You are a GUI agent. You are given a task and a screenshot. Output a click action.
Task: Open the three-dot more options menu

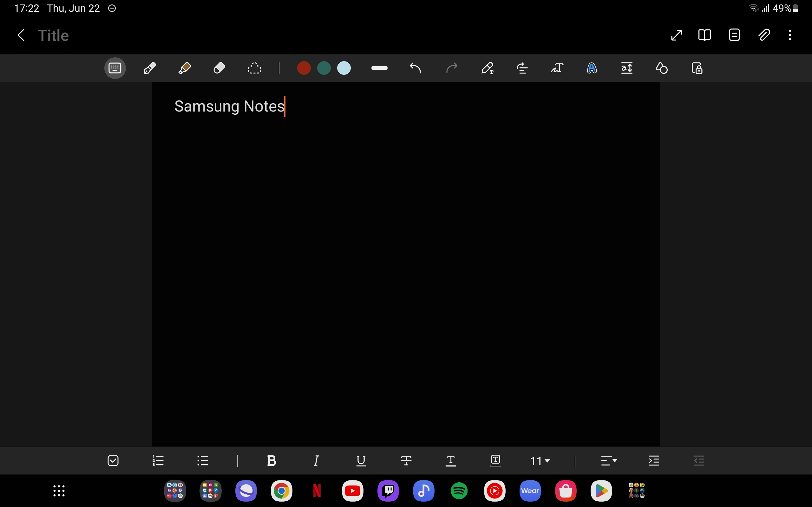790,35
